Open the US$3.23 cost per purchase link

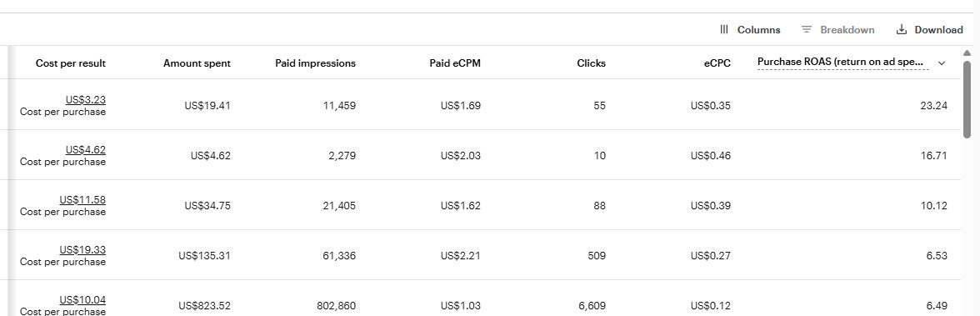[86, 99]
